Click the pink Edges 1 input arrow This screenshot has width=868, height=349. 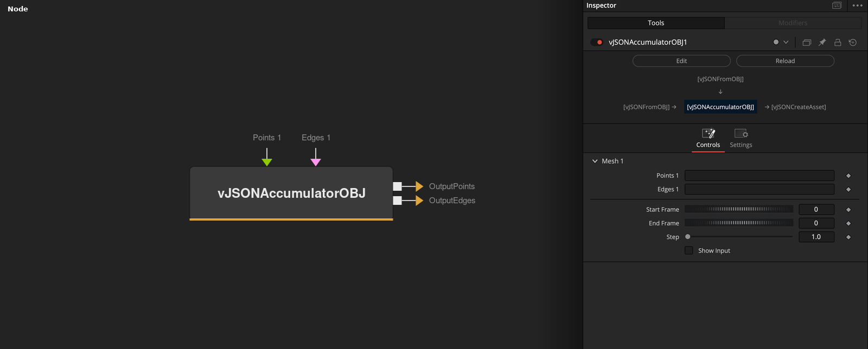pos(316,162)
